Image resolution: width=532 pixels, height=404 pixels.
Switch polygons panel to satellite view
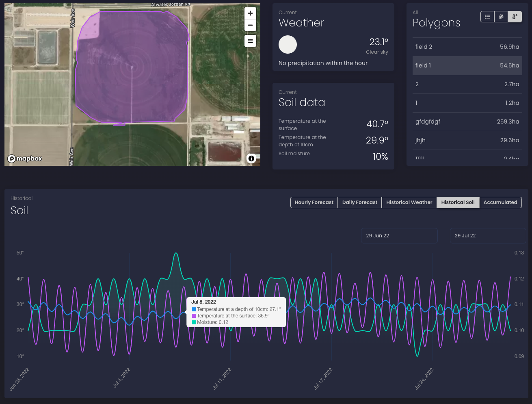pyautogui.click(x=501, y=17)
